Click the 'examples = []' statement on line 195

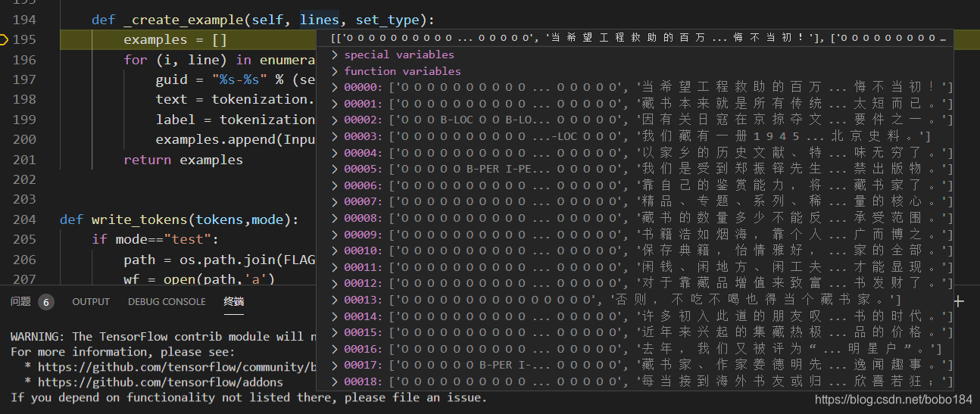176,40
